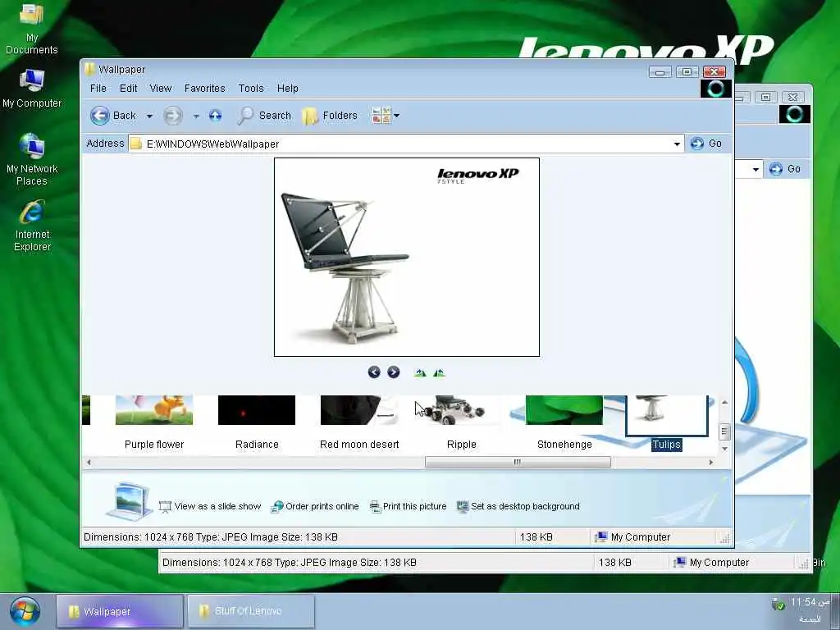
Task: Click the filmstrip scroll right arrow
Action: pos(711,462)
